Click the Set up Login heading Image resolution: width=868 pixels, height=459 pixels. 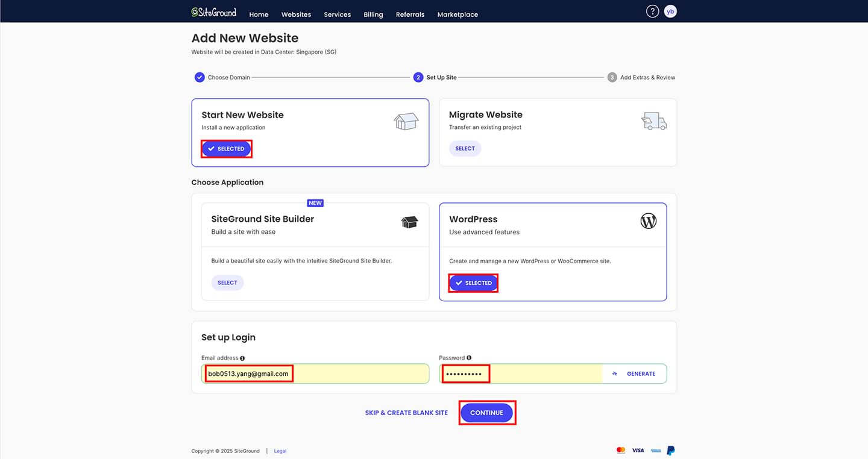tap(228, 337)
